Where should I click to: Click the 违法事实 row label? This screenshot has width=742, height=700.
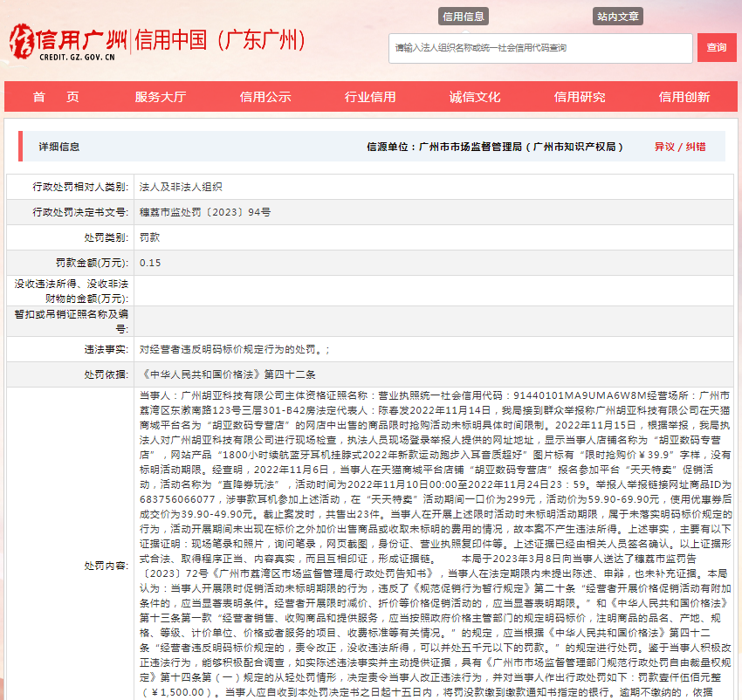(x=106, y=349)
